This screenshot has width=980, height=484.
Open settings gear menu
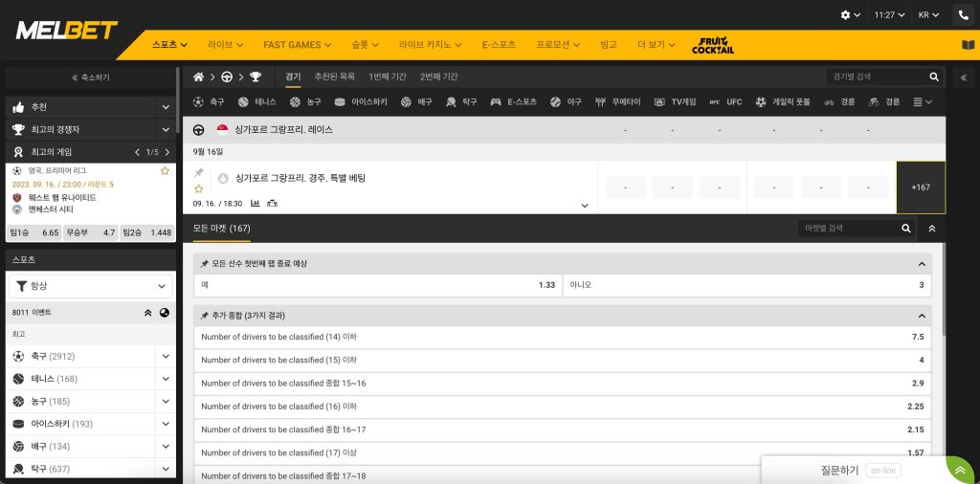coord(851,15)
